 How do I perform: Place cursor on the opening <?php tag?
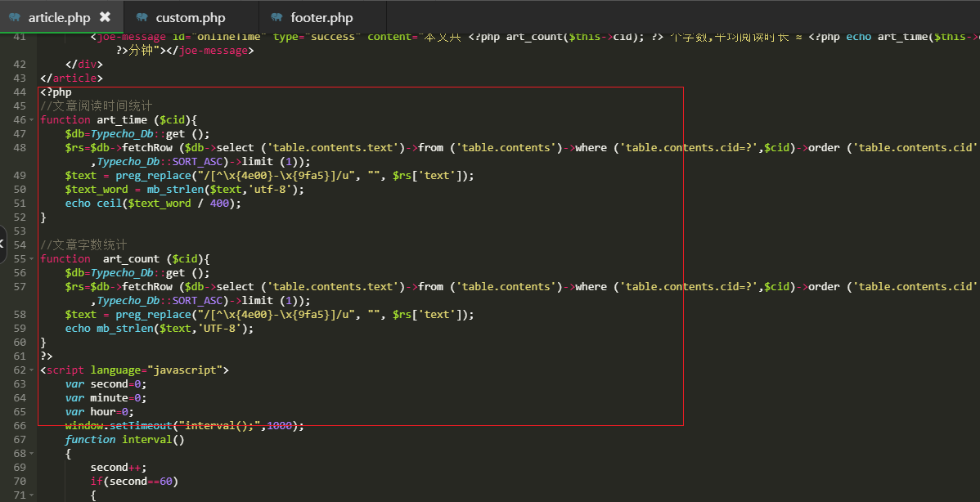(56, 92)
